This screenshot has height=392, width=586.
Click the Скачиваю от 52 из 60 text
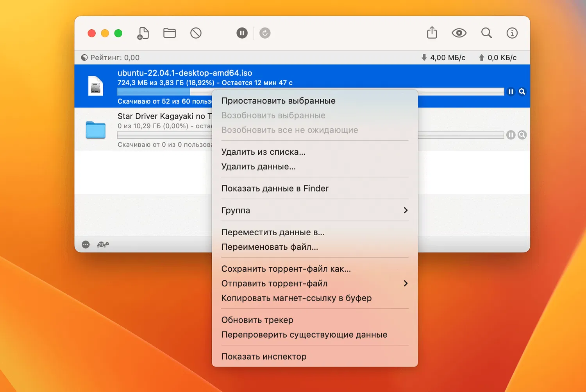click(164, 102)
